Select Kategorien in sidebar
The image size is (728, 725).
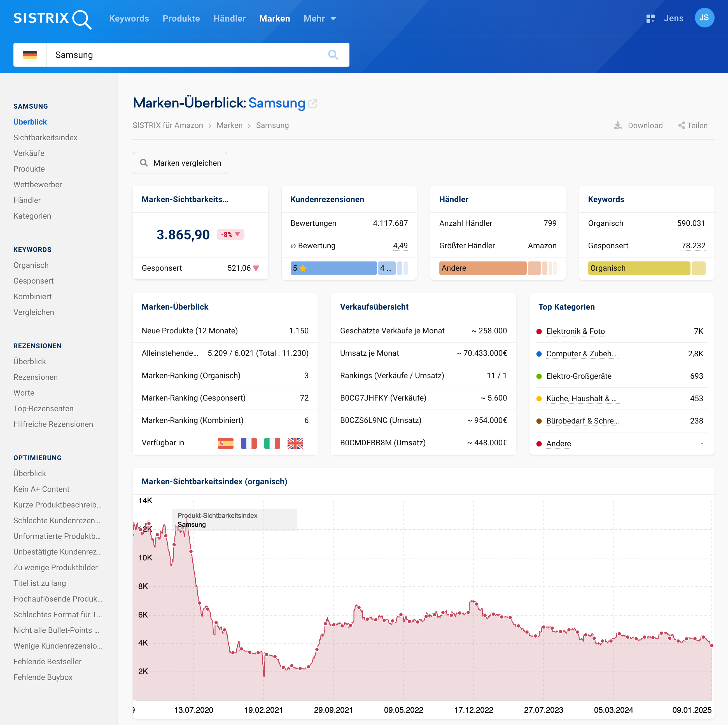[32, 216]
